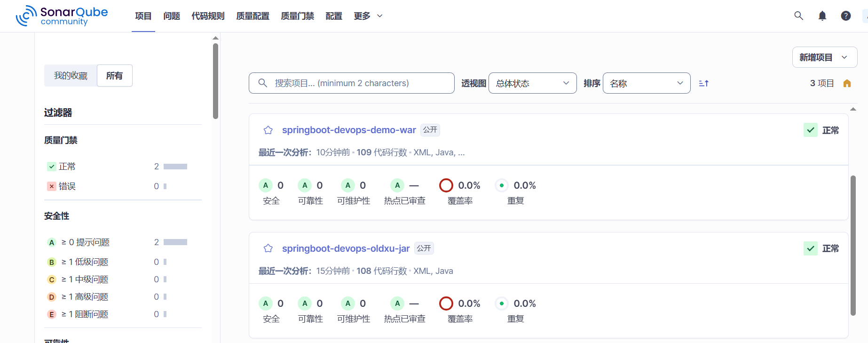Click the project list vertical scrollbar
Screen dimensions: 868x343
point(853,245)
